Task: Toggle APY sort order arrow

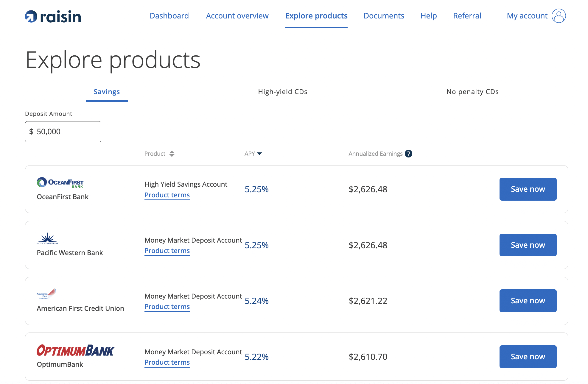Action: [x=259, y=154]
